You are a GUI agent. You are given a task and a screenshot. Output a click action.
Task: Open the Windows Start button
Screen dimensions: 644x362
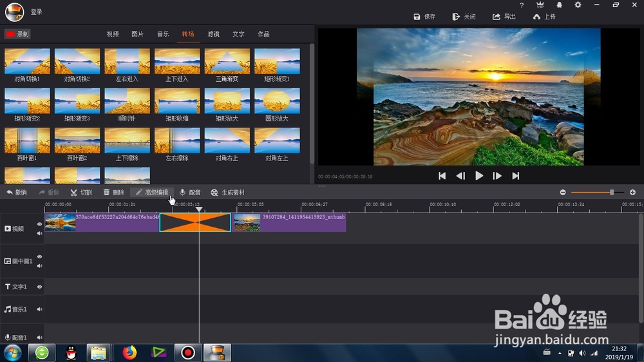[x=13, y=352]
